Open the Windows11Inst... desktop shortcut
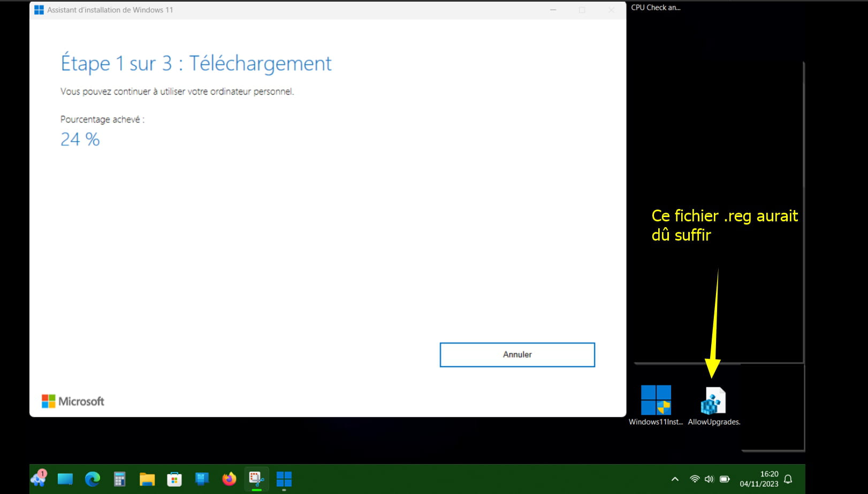 pyautogui.click(x=656, y=405)
